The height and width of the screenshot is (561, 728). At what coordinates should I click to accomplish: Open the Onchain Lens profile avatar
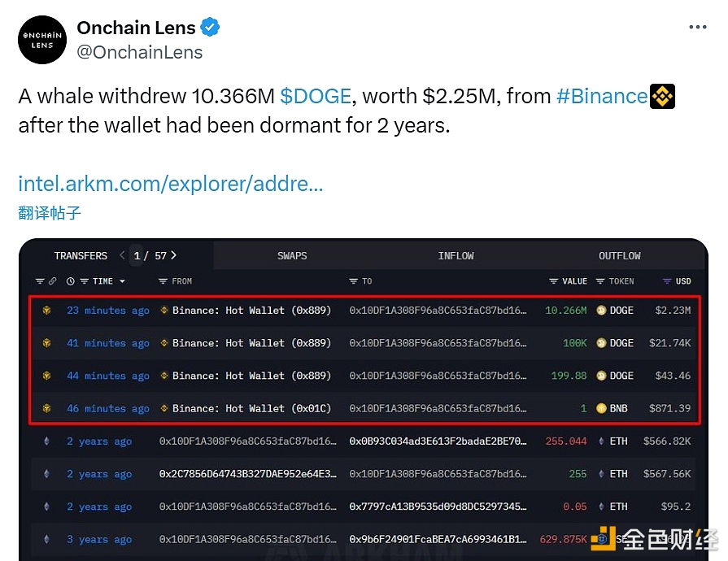coord(42,40)
